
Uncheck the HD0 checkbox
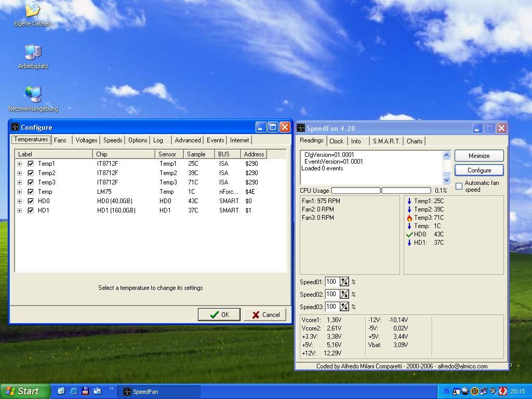point(31,201)
